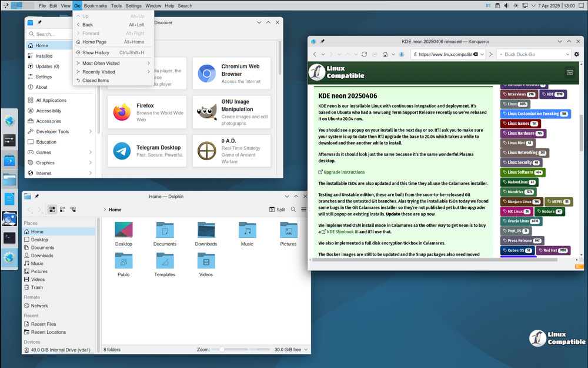
Task: Toggle Split view in Dolphin
Action: pos(277,210)
